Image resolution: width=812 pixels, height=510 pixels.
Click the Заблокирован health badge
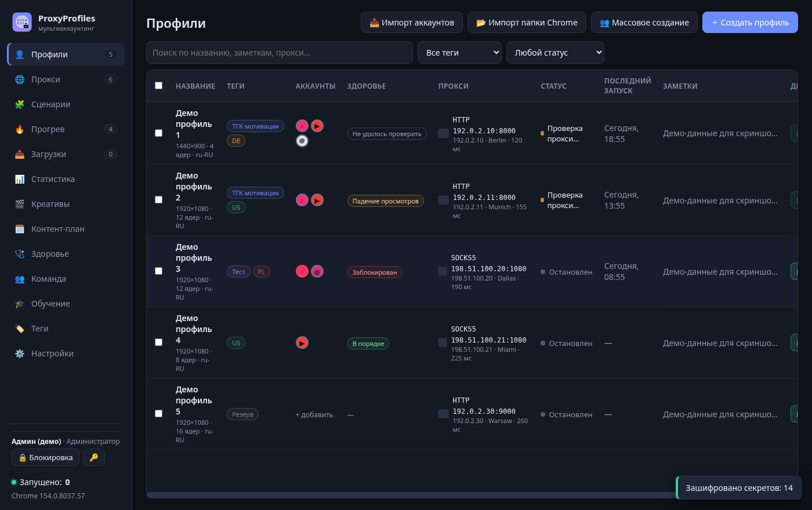tap(375, 272)
